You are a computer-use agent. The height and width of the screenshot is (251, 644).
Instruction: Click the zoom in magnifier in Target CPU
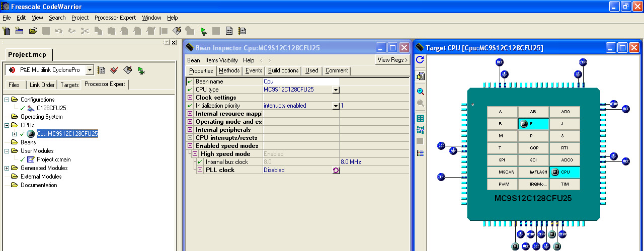click(421, 92)
